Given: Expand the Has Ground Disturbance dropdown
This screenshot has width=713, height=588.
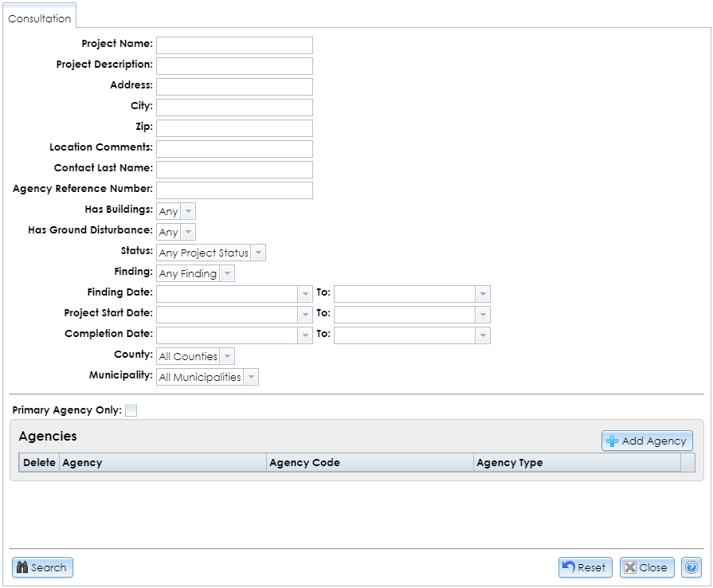Looking at the screenshot, I should pyautogui.click(x=187, y=231).
